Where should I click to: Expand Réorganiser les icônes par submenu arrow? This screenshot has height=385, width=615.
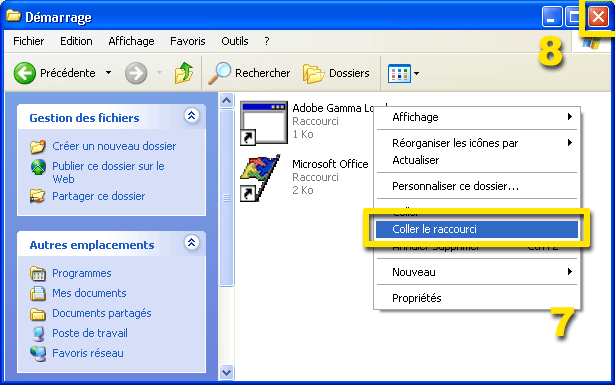click(570, 142)
